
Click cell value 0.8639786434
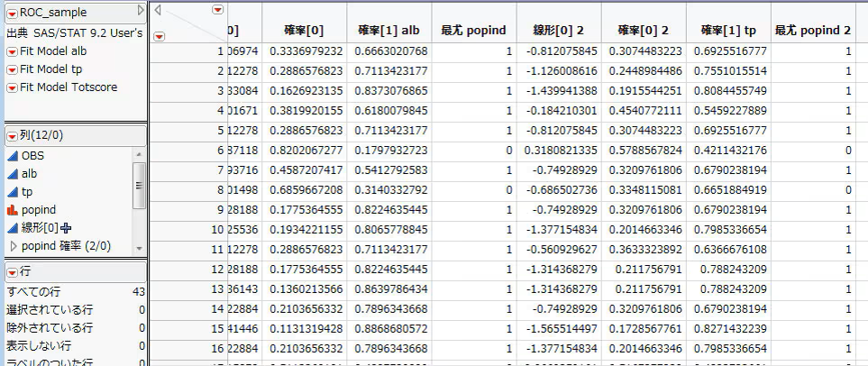(393, 289)
